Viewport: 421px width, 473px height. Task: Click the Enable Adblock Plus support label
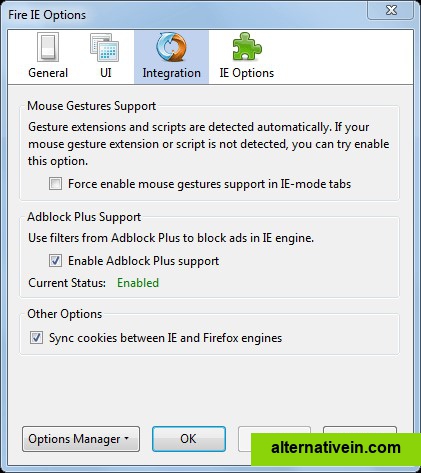(x=144, y=261)
